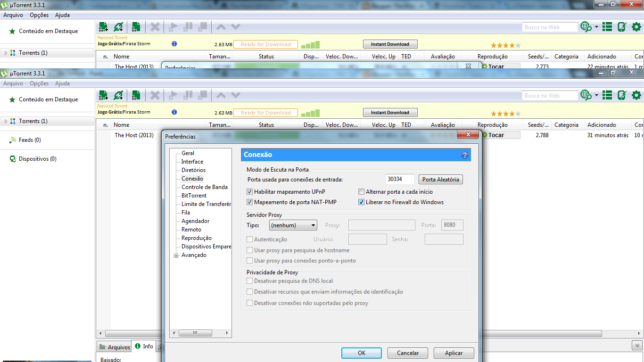Toggle Habilitar mapeamento UPnP checkbox
Screen dimensions: 644x362
[x=250, y=192]
